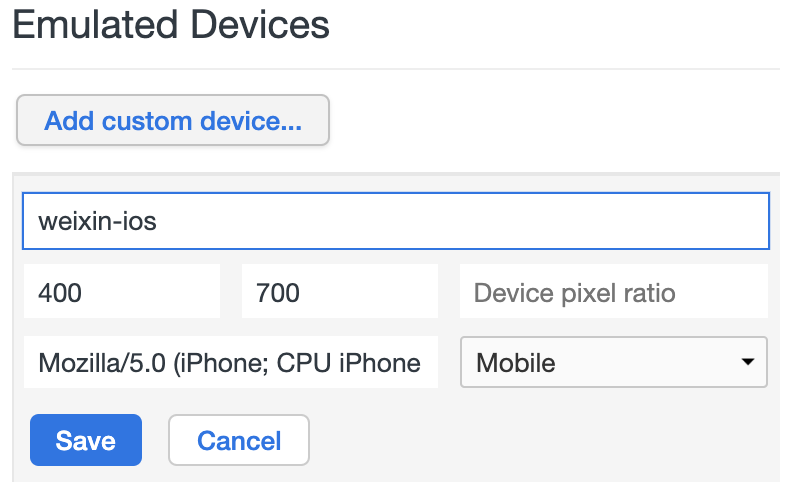This screenshot has height=482, width=790.
Task: Click the empty pixel ratio placeholder text
Action: pyautogui.click(x=574, y=293)
